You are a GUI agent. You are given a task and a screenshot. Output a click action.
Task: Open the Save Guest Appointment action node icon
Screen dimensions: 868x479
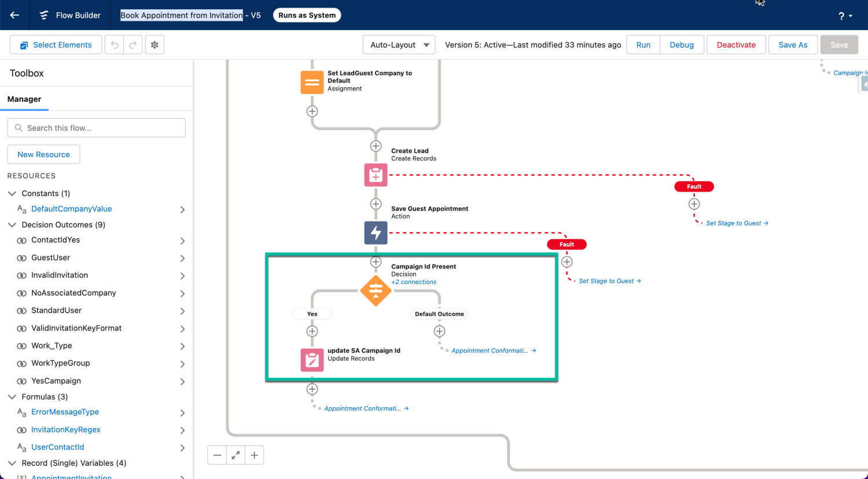tap(376, 233)
